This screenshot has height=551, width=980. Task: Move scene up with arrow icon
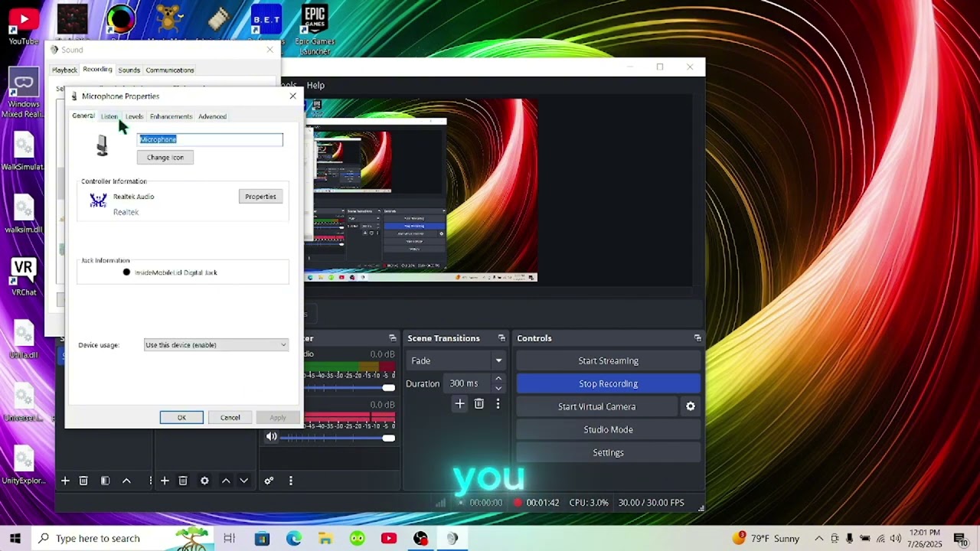point(126,481)
